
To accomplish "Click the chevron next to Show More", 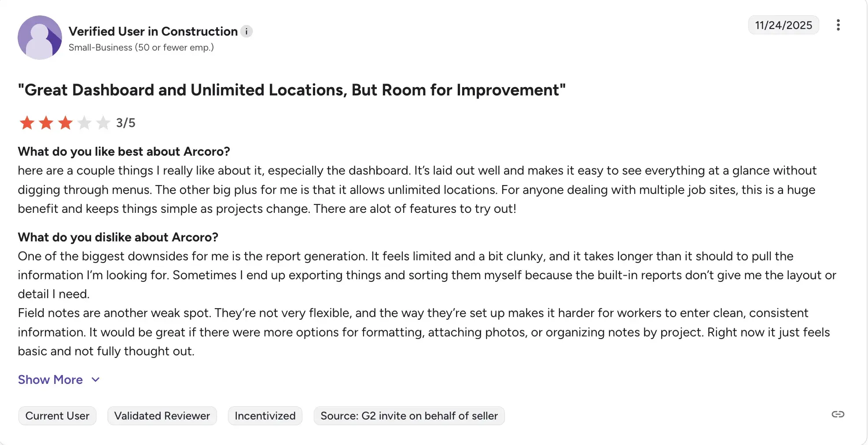I will pyautogui.click(x=96, y=379).
